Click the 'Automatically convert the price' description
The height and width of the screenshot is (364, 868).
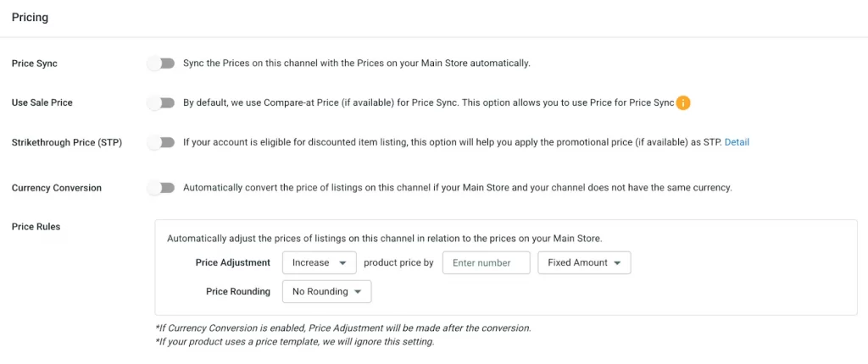coord(457,188)
